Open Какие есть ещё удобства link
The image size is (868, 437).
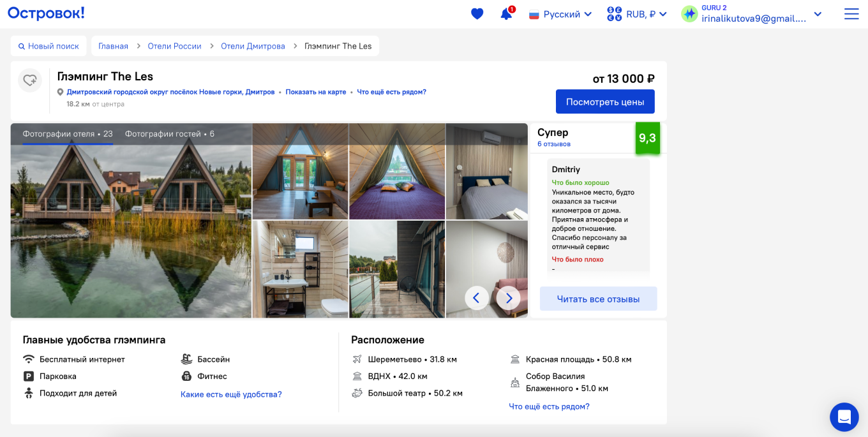(231, 394)
